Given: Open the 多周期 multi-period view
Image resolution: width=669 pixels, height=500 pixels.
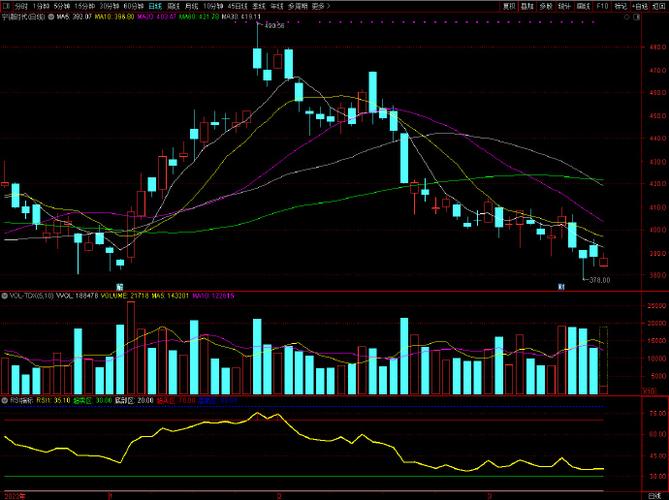Looking at the screenshot, I should click(297, 5).
